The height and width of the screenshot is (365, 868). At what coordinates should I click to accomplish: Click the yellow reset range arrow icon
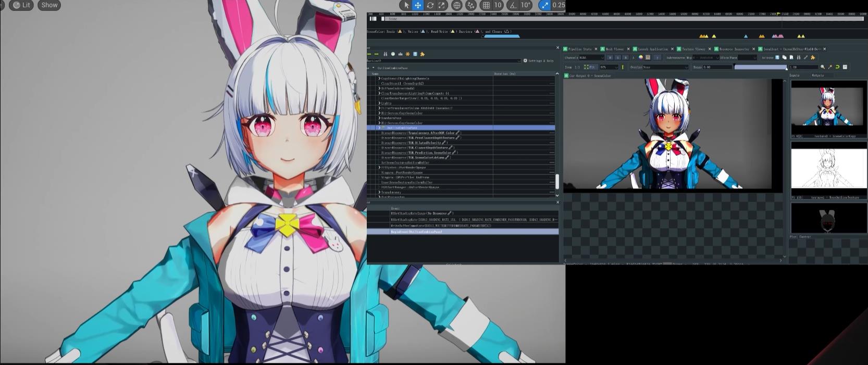[837, 67]
